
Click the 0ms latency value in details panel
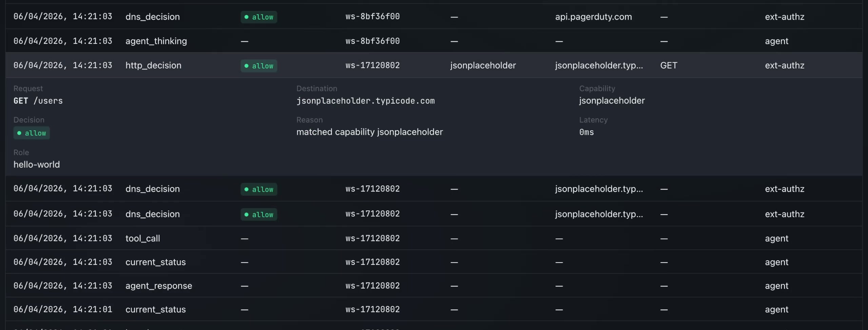pos(586,132)
